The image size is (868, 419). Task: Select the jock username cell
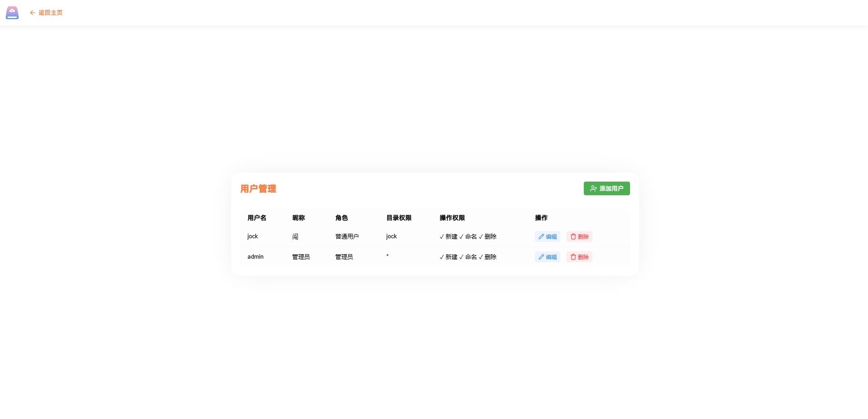(x=252, y=236)
